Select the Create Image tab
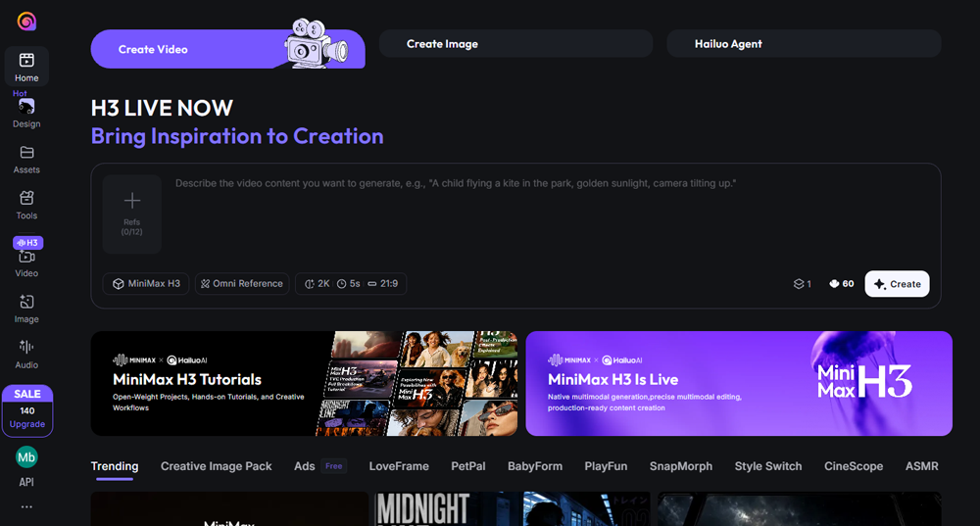 tap(515, 44)
